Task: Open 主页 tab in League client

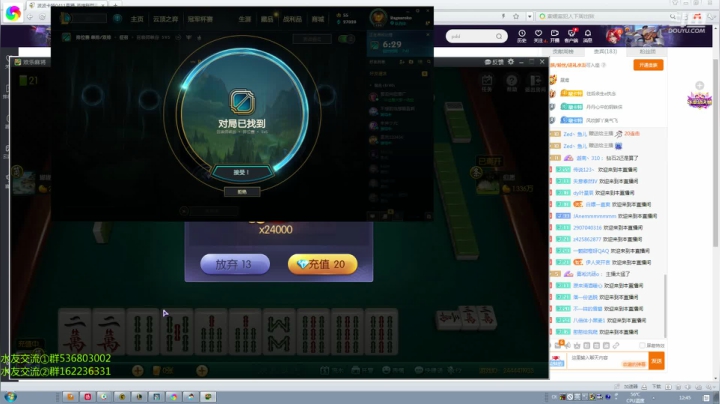Action: (137, 19)
